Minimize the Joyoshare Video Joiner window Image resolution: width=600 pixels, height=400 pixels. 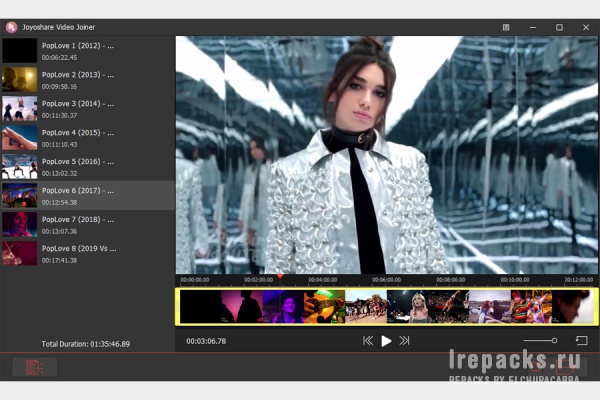click(x=533, y=27)
